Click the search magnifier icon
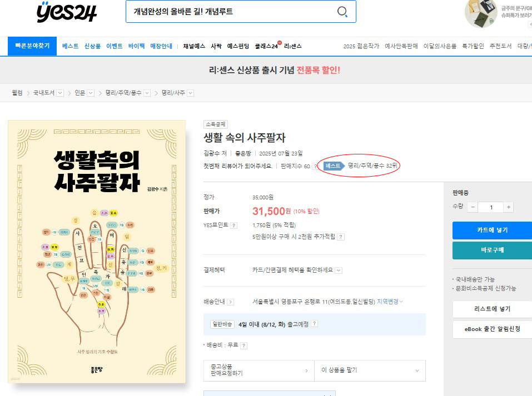The image size is (532, 396). (342, 12)
